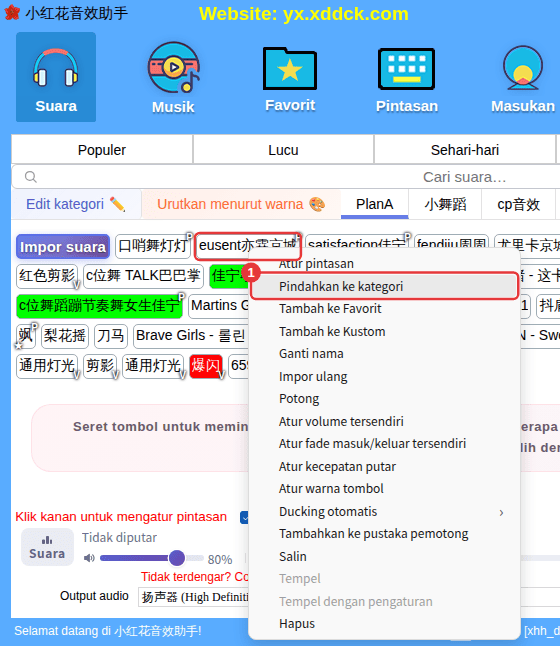Choose Tambahkan ke pustaka pemotong

(x=384, y=534)
